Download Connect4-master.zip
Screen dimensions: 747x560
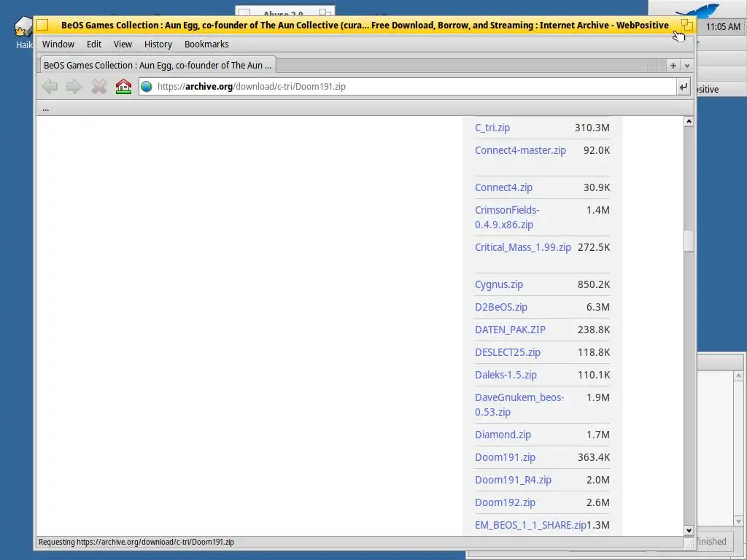coord(520,150)
